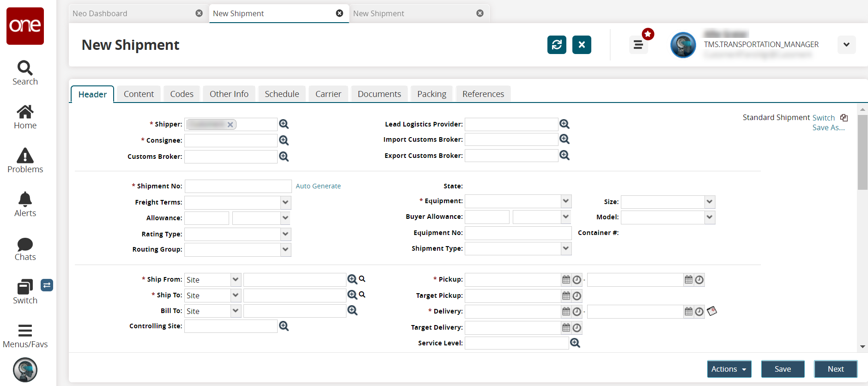The image size is (868, 386).
Task: Click the Next button
Action: tap(835, 369)
